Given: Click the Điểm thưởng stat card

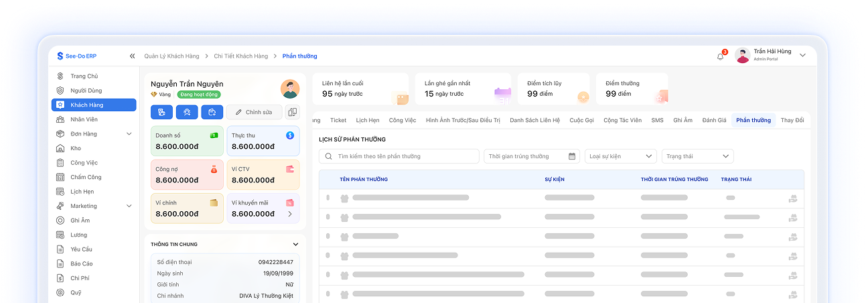Looking at the screenshot, I should pyautogui.click(x=632, y=88).
